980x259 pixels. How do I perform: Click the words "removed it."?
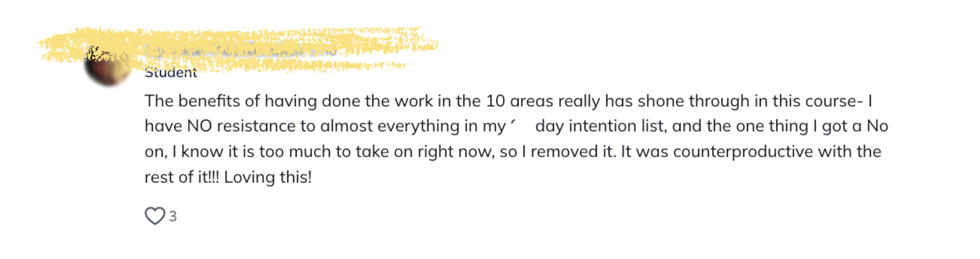[573, 152]
